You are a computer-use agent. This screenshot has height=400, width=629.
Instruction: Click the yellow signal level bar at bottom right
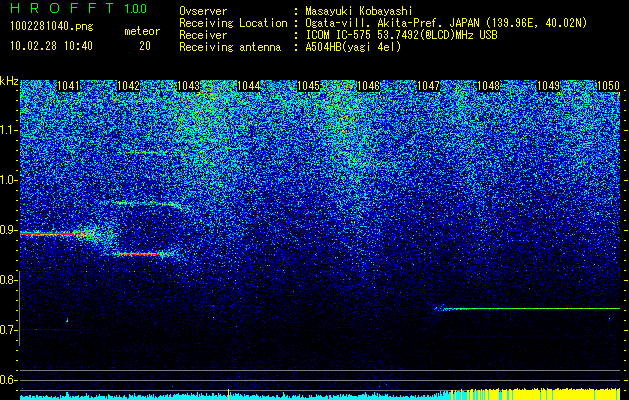click(x=536, y=394)
